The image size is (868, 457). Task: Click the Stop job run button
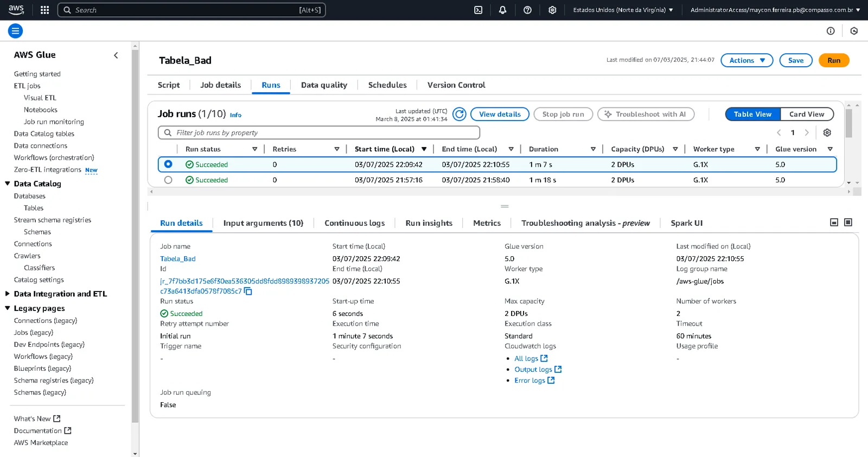[563, 115]
